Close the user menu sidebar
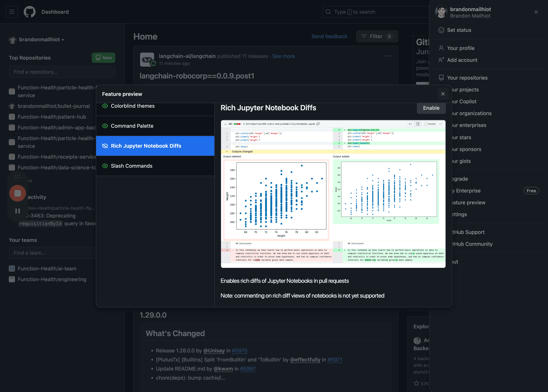Screen dimensions: 548x392 click(536, 12)
